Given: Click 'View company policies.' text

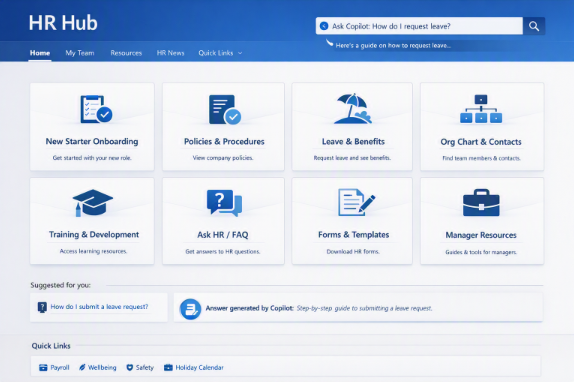Looking at the screenshot, I should point(223,158).
